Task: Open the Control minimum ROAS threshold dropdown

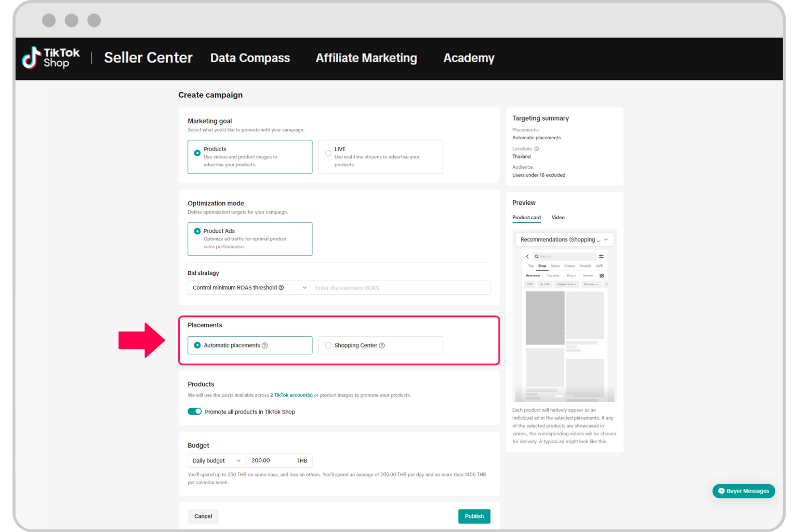Action: (248, 287)
